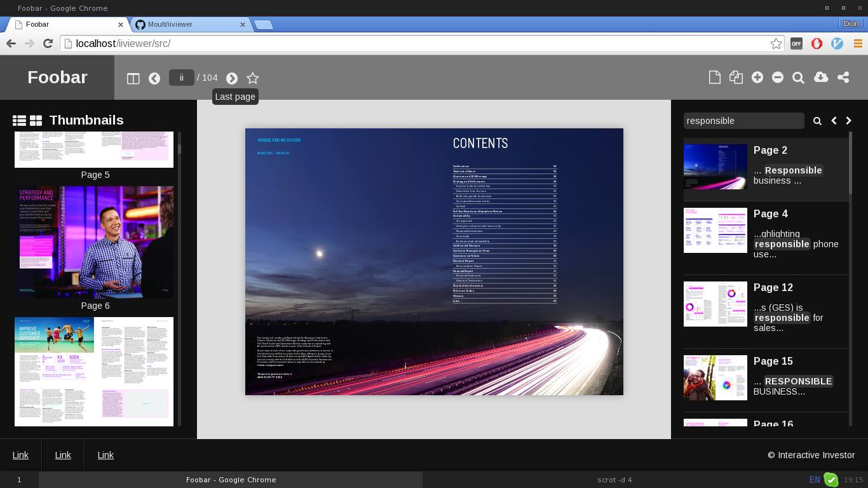Image resolution: width=868 pixels, height=488 pixels.
Task: Click the Chrome forward button
Action: [29, 43]
